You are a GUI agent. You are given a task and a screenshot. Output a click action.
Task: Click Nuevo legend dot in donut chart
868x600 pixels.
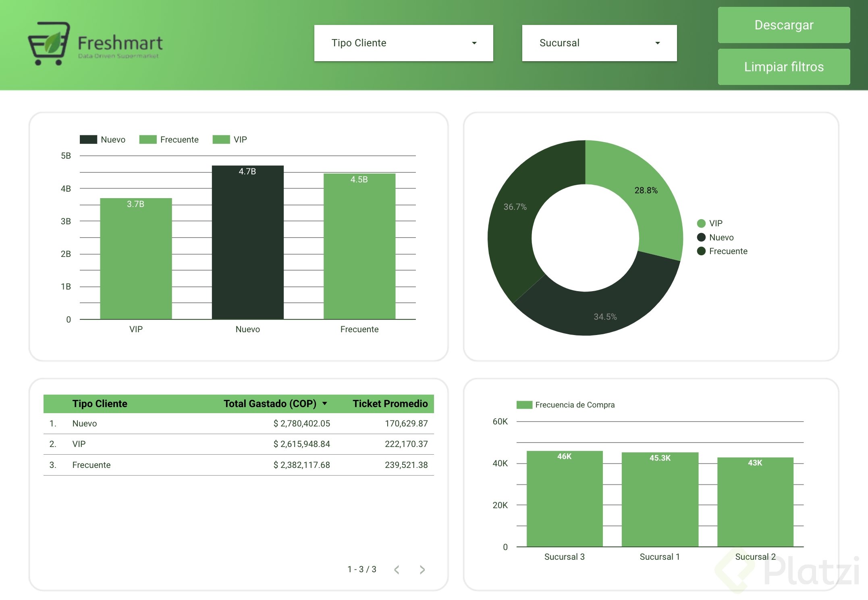coord(701,237)
